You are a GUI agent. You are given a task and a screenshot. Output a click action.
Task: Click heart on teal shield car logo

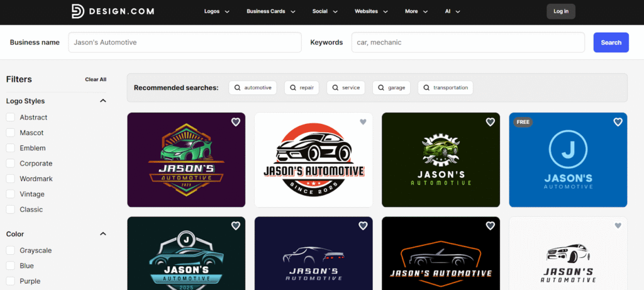pyautogui.click(x=235, y=226)
